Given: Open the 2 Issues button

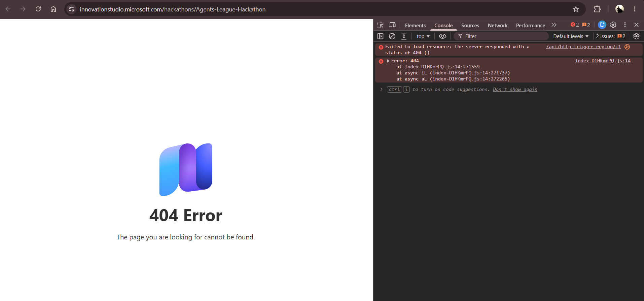Looking at the screenshot, I should (611, 36).
